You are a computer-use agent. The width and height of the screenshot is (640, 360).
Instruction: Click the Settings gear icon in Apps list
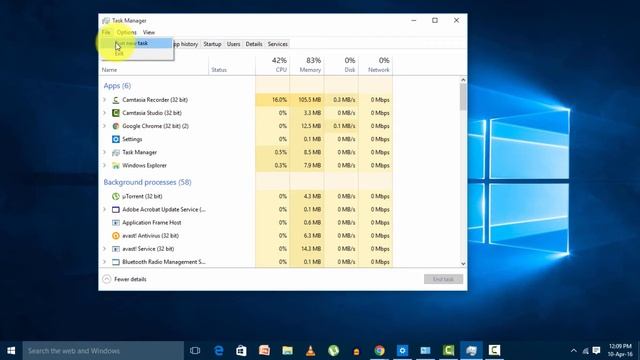[116, 139]
